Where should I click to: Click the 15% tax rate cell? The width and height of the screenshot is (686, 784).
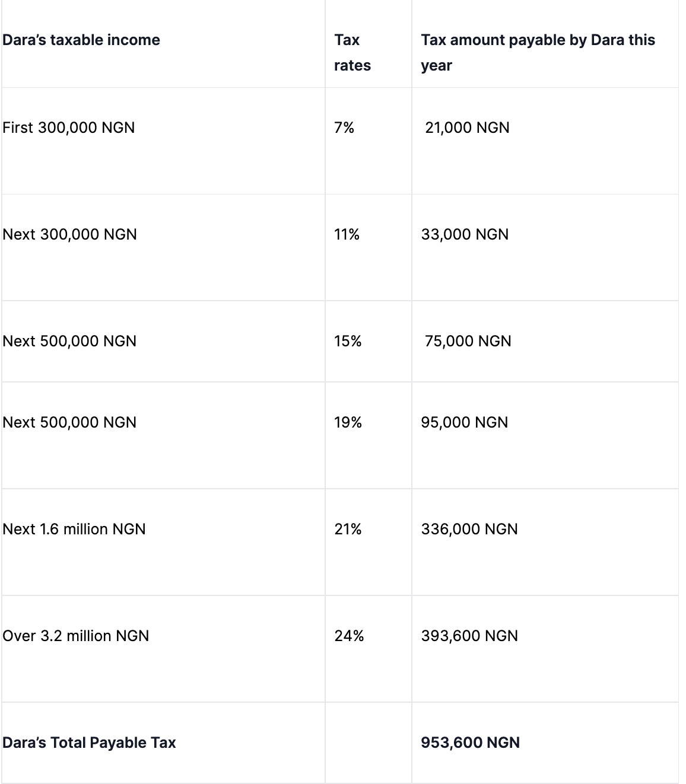(x=348, y=342)
